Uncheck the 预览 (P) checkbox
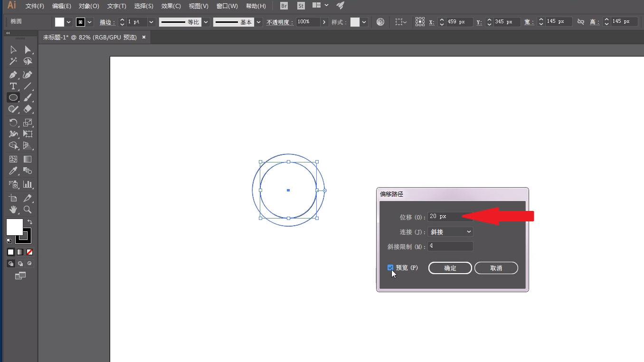Screen dimensions: 644x362 (390, 268)
